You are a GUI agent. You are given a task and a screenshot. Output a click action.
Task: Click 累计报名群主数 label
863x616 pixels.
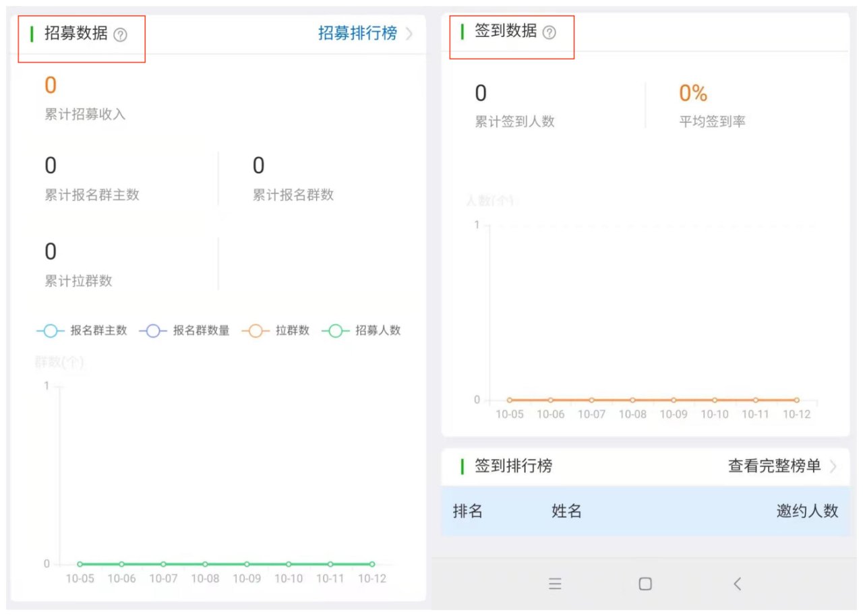click(x=92, y=195)
